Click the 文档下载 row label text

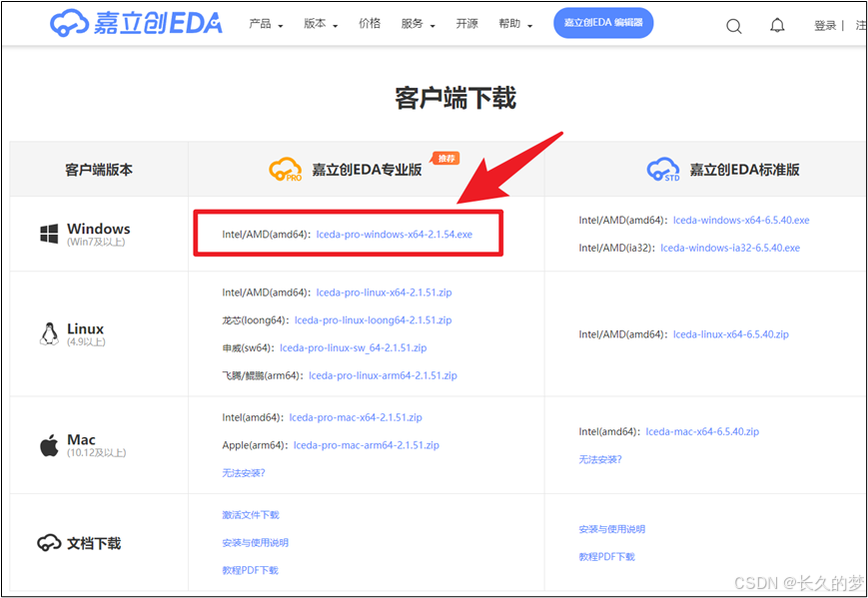tap(94, 543)
